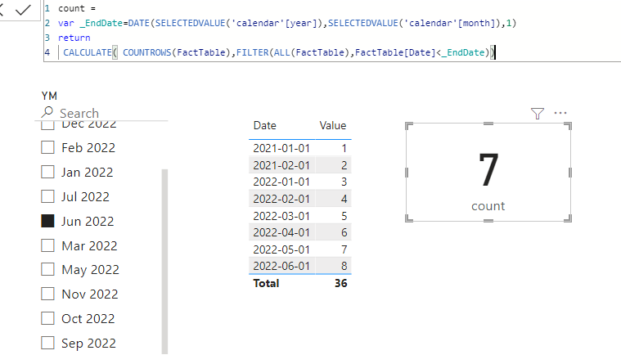Uncheck the Jun 2022 checkbox

[x=47, y=221]
